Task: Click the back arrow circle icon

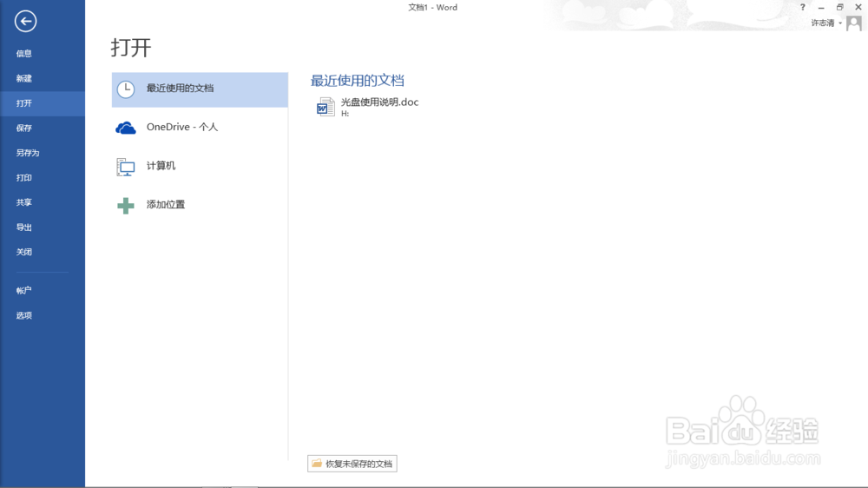Action: (x=25, y=22)
